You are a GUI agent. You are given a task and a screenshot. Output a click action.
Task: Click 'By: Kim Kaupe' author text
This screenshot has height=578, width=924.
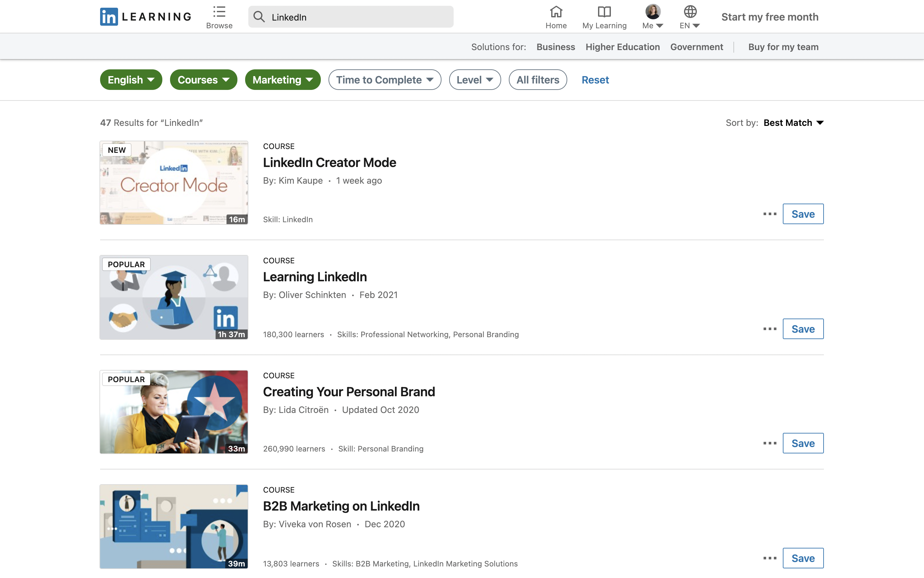[293, 180]
